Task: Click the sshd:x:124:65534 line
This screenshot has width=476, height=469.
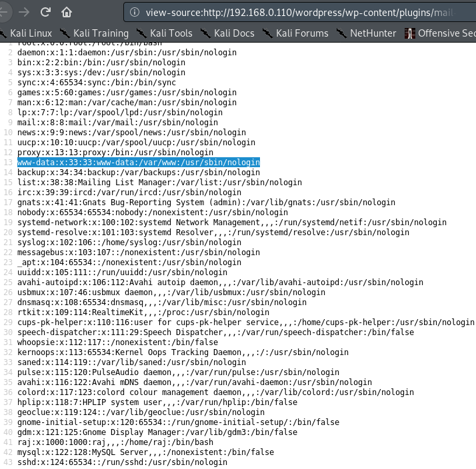Action: 123,462
